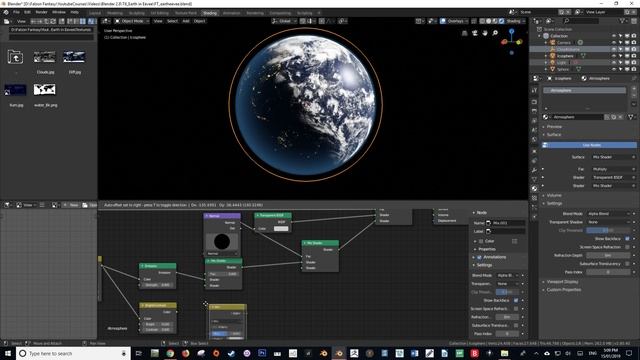640x360 pixels.
Task: Click Transparent BSDF node color swatch
Action: coord(281,229)
